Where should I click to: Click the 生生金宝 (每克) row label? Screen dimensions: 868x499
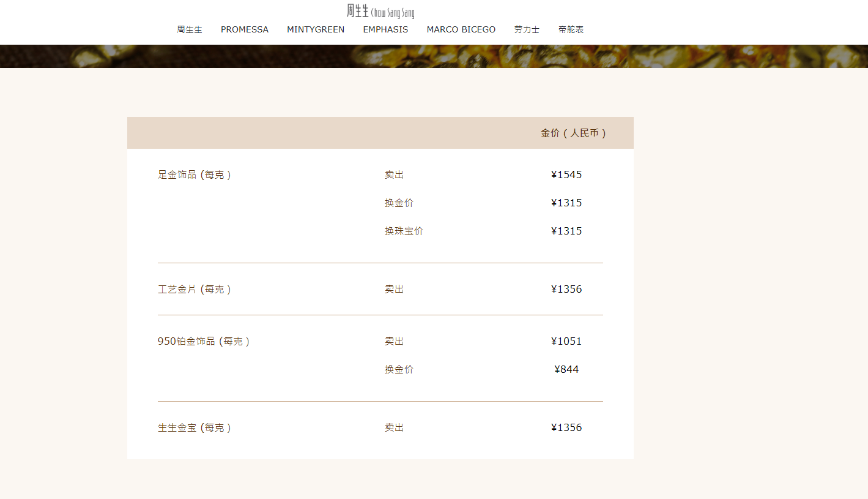pos(195,427)
